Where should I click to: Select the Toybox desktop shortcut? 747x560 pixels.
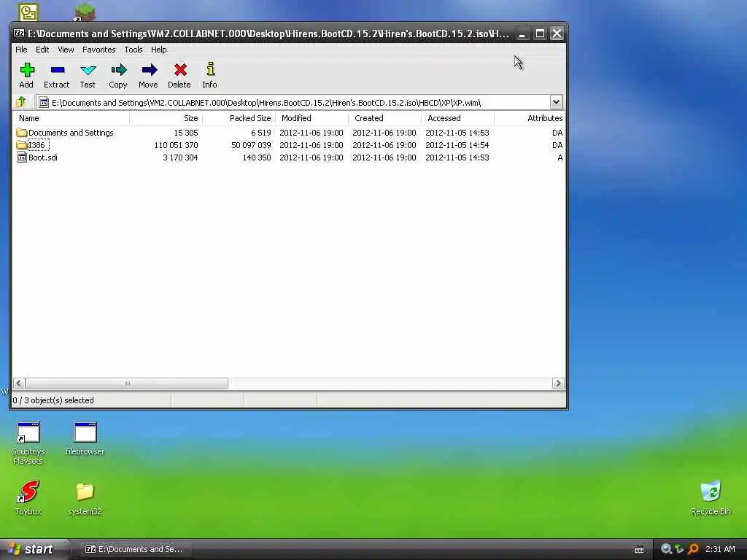click(28, 498)
